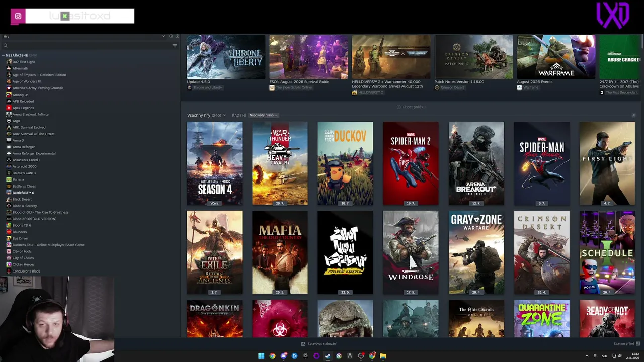
Task: Open the Mafia The Old Country cover
Action: pyautogui.click(x=280, y=252)
